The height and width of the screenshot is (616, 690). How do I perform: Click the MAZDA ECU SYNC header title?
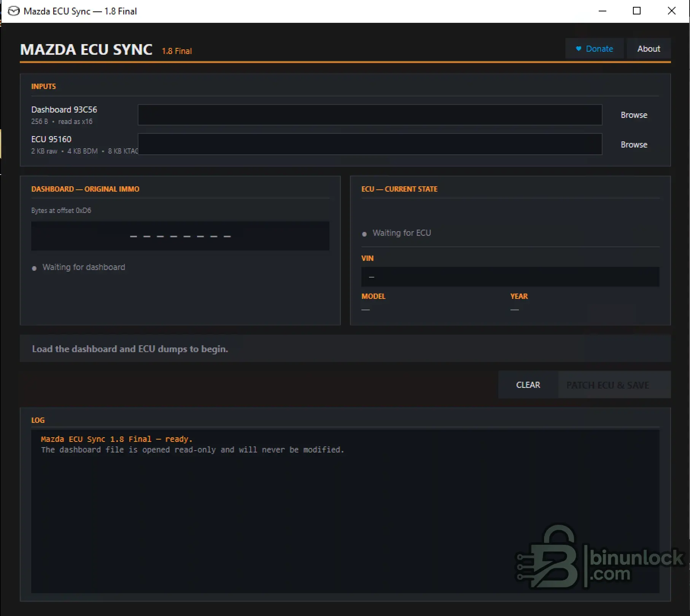pos(86,49)
